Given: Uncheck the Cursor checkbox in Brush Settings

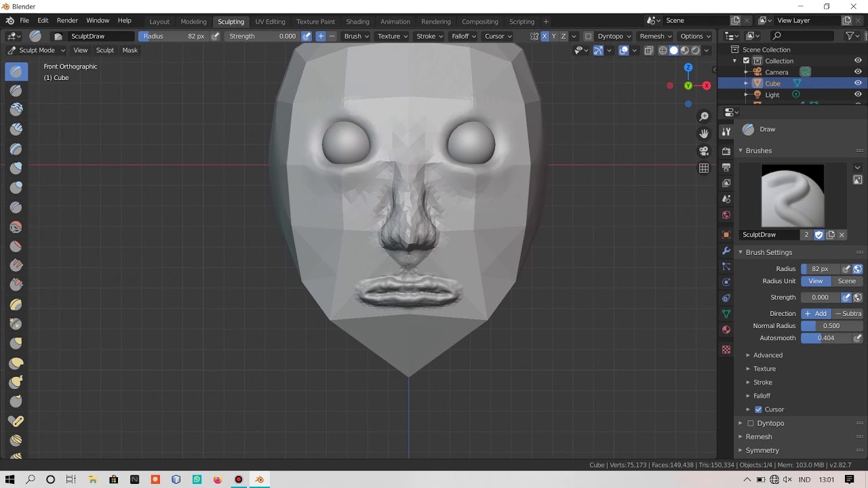Looking at the screenshot, I should click(758, 409).
